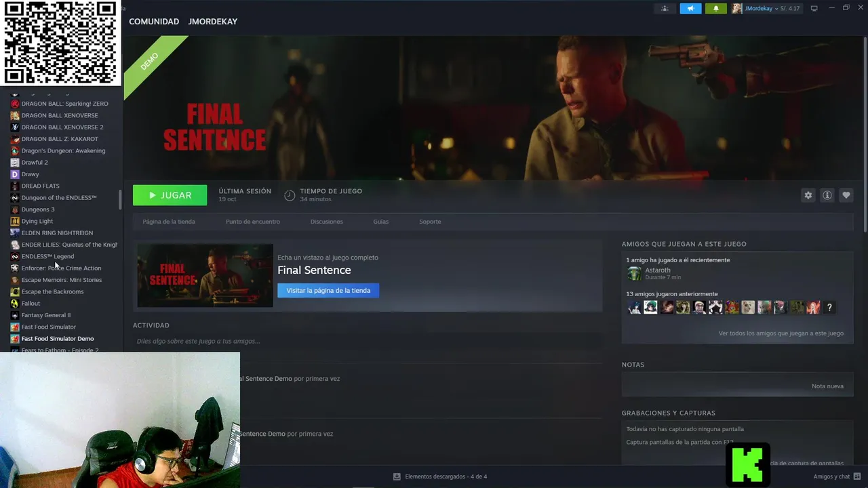Click the downloads icon in bottom bar
This screenshot has height=488, width=868.
pyautogui.click(x=397, y=476)
